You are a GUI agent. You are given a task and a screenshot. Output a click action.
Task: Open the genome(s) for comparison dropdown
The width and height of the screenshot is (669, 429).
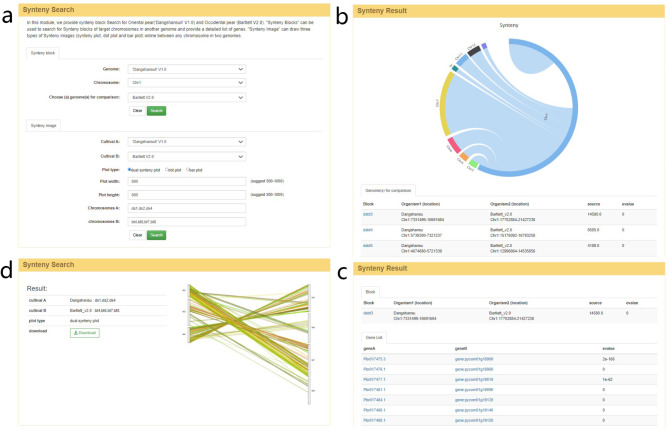[187, 98]
